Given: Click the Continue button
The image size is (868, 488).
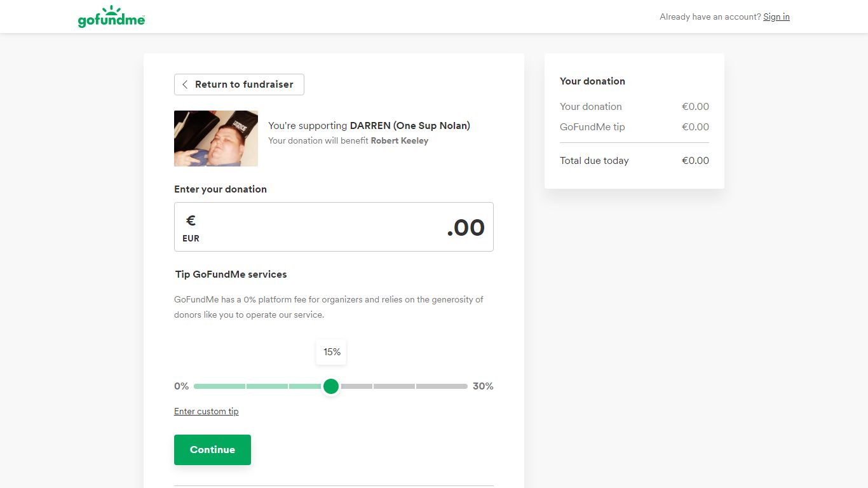Looking at the screenshot, I should [212, 450].
